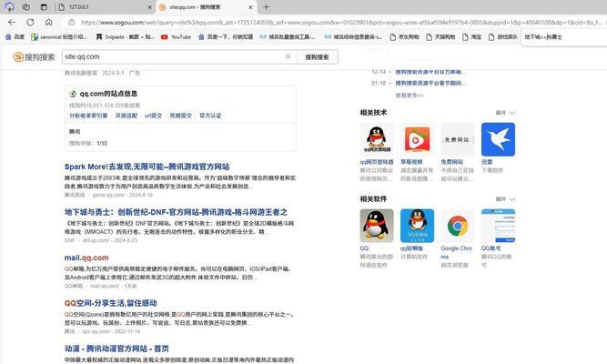Open 开放适配 link
607x364 pixels.
pos(126,116)
